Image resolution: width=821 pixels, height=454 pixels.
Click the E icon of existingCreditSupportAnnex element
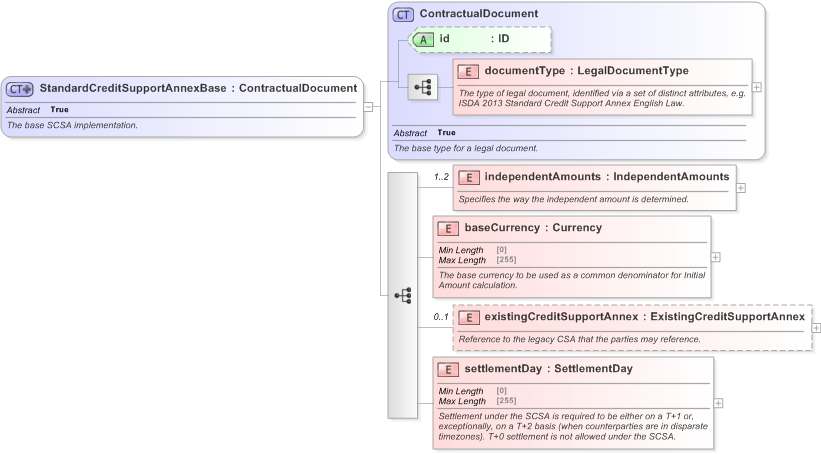469,317
